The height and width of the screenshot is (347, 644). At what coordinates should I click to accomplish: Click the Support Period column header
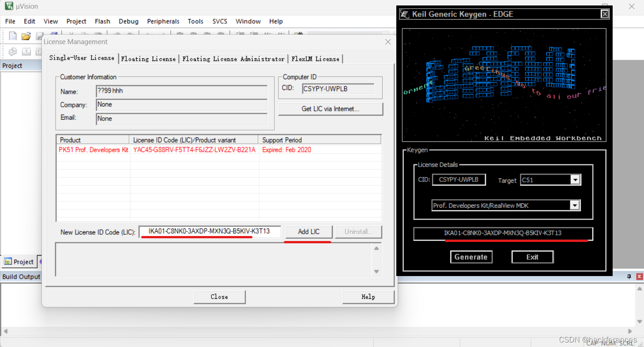(320, 140)
